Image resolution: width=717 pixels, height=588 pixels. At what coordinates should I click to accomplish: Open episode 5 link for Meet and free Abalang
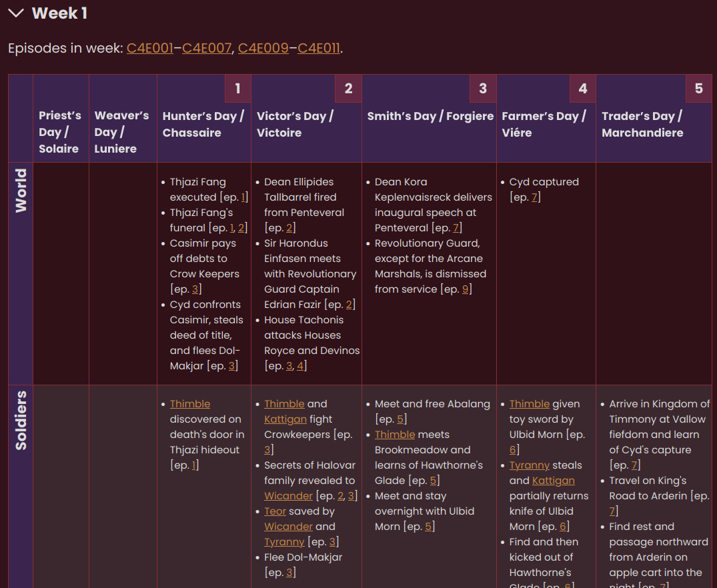401,419
